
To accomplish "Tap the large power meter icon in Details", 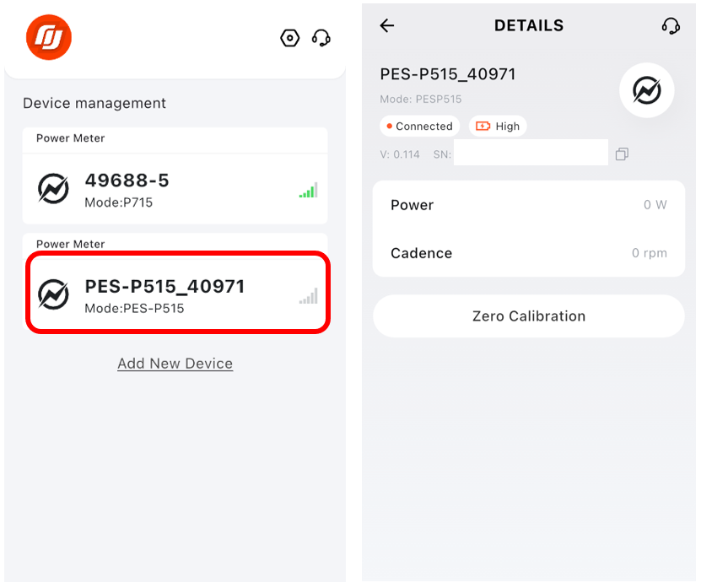I will [x=646, y=90].
